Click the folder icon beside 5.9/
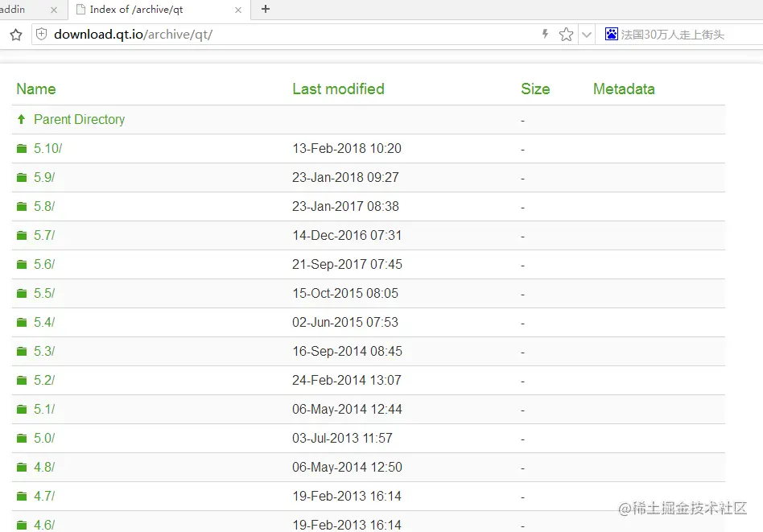This screenshot has width=763, height=532. [22, 178]
